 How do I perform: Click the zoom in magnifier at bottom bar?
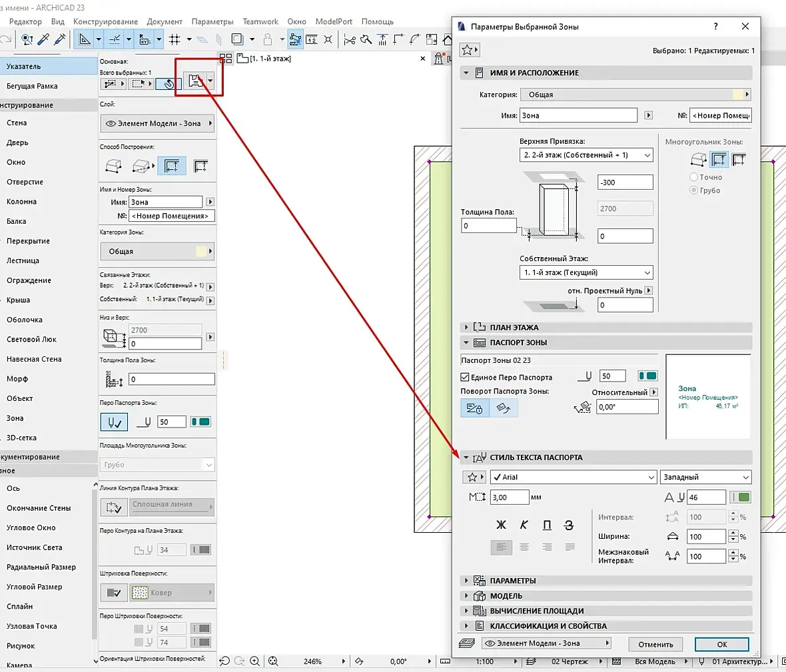[x=254, y=661]
